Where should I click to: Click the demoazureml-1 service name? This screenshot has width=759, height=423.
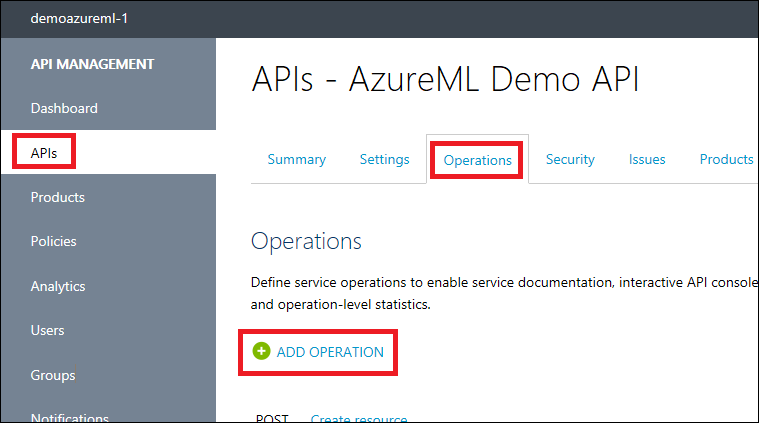coord(79,18)
